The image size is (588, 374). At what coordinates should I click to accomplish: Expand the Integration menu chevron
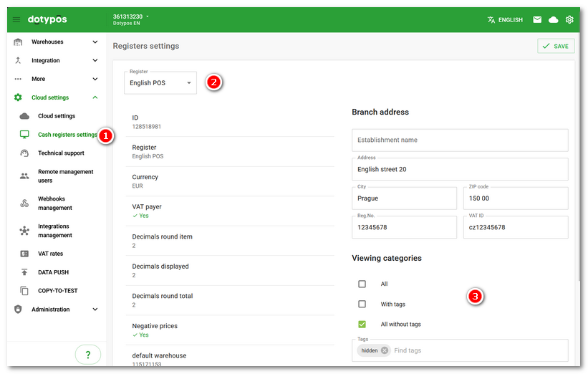coord(95,60)
